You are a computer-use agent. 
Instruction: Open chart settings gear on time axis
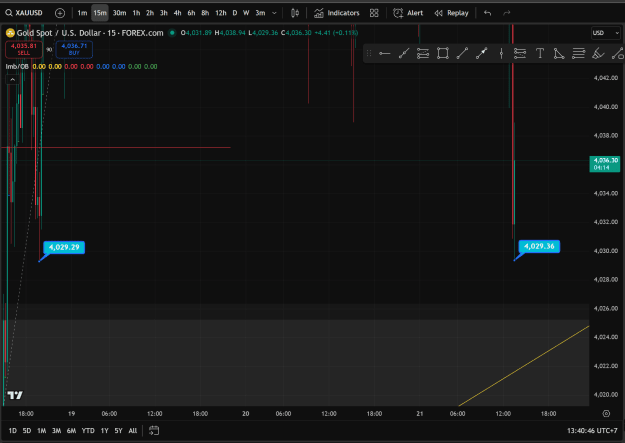(x=606, y=413)
